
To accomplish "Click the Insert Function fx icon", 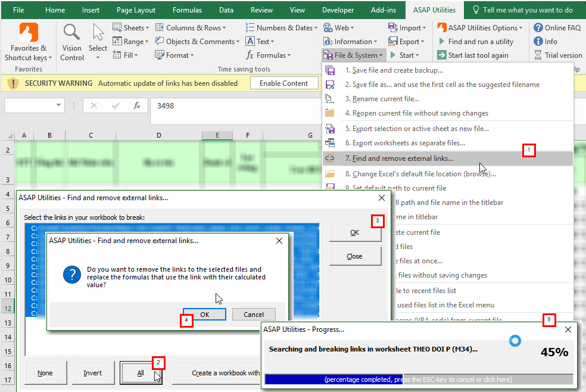I will coord(137,106).
